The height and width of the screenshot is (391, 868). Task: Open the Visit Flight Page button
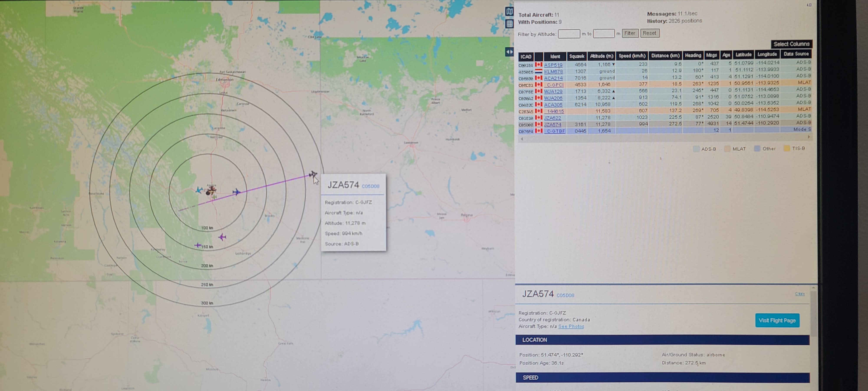click(x=777, y=320)
